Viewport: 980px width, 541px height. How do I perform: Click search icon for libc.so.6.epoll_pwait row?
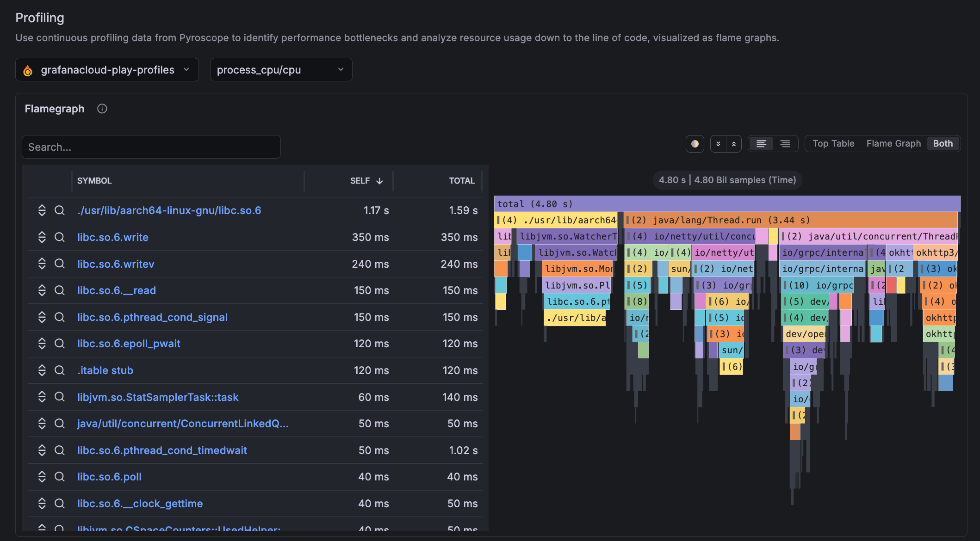(60, 344)
